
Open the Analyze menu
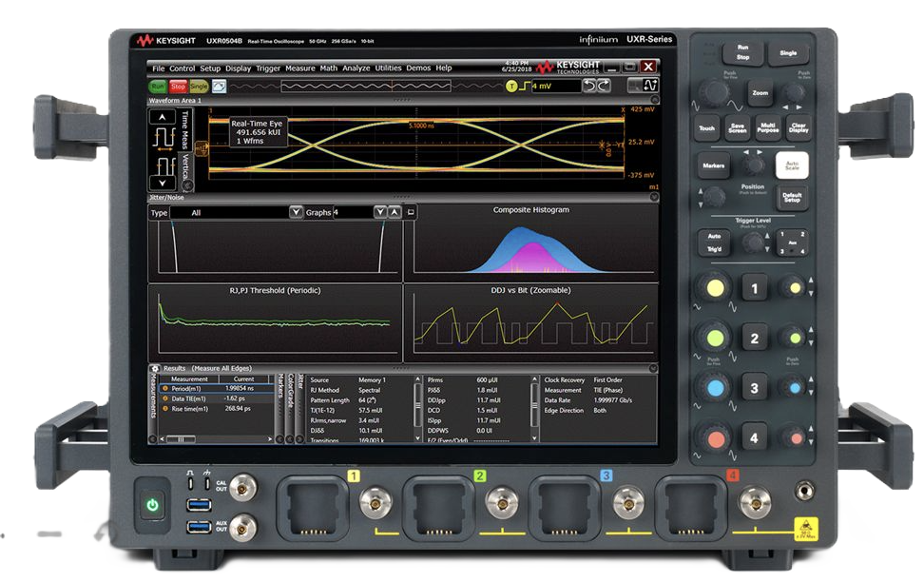click(356, 68)
